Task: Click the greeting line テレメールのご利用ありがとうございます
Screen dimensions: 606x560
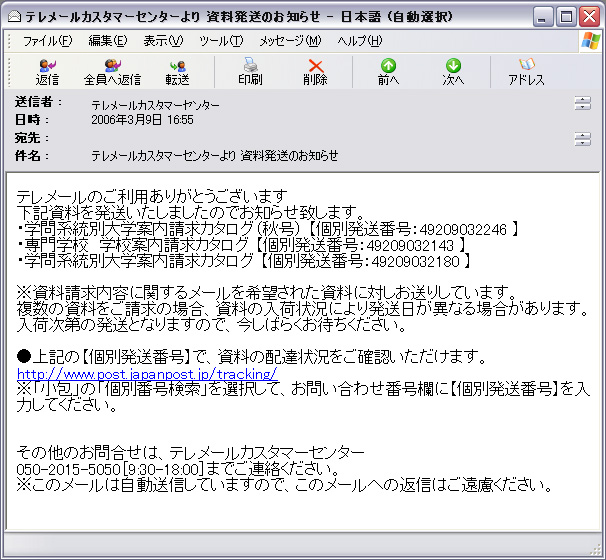Action: (x=152, y=197)
